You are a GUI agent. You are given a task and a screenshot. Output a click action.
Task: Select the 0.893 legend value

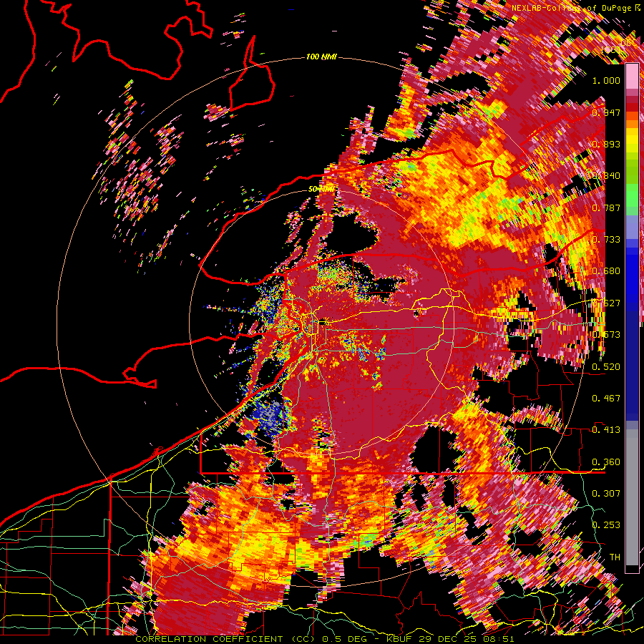(x=606, y=144)
